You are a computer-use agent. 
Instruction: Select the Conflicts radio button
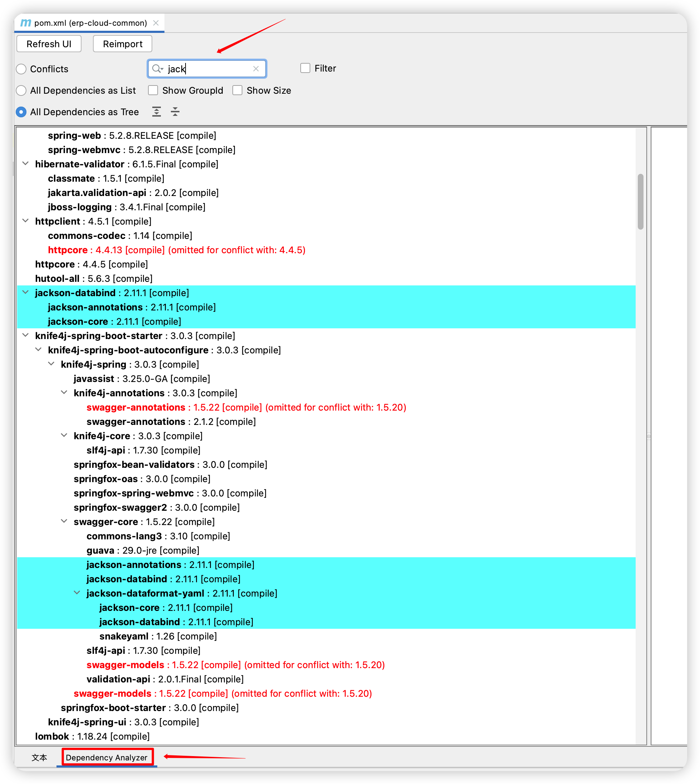pos(21,69)
